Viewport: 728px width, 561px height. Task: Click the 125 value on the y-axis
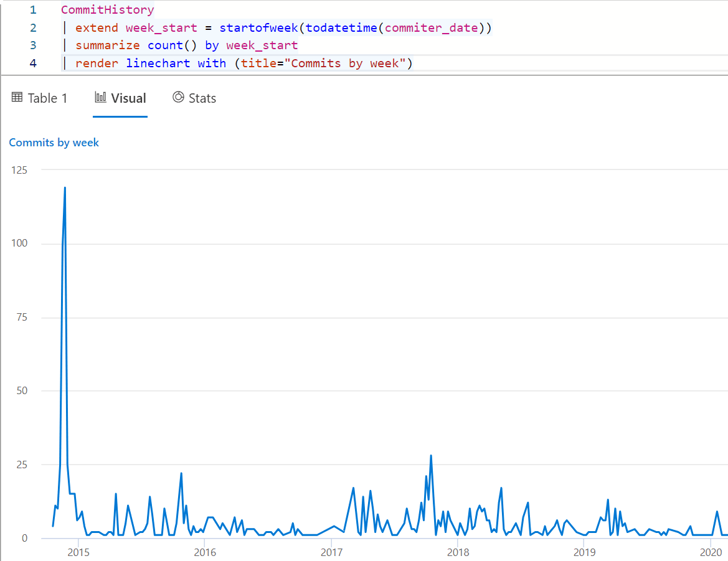point(19,169)
